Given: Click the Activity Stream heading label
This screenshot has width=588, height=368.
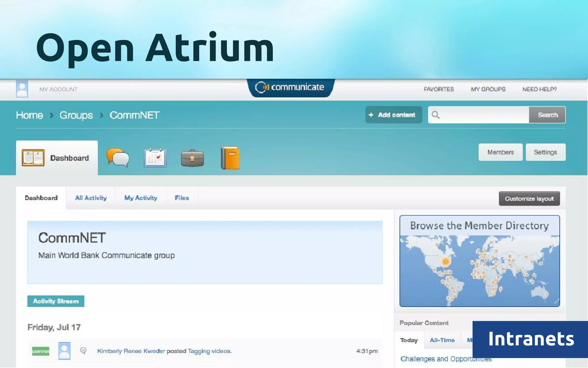Looking at the screenshot, I should click(x=56, y=301).
